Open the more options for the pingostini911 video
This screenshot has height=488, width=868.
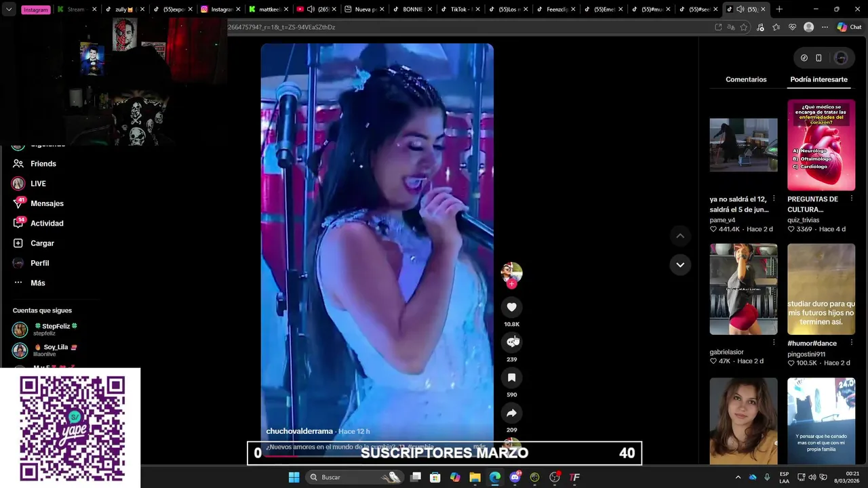(851, 342)
